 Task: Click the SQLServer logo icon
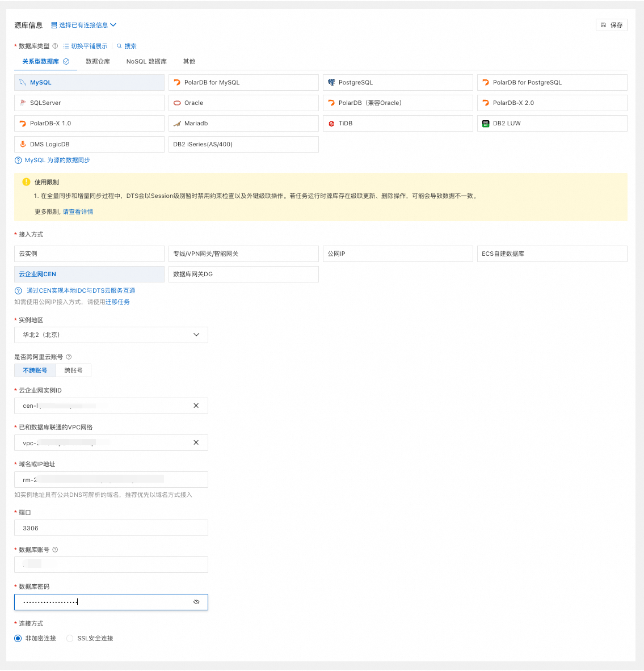pos(23,103)
